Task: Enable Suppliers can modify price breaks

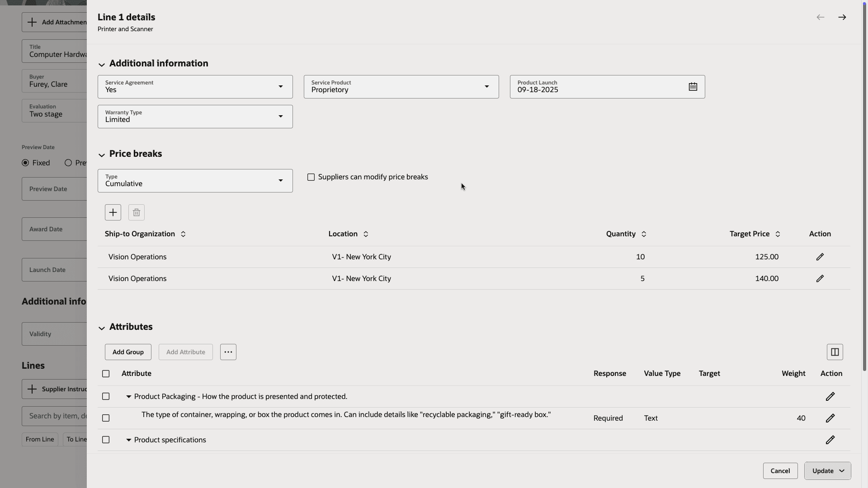Action: coord(311,177)
